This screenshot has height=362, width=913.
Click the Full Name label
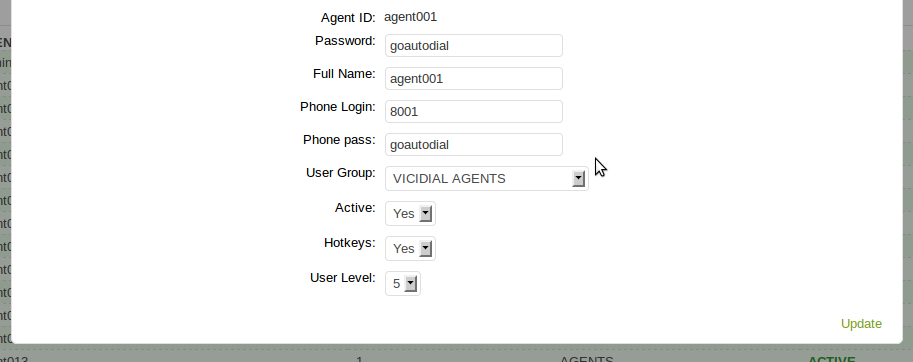pos(344,74)
